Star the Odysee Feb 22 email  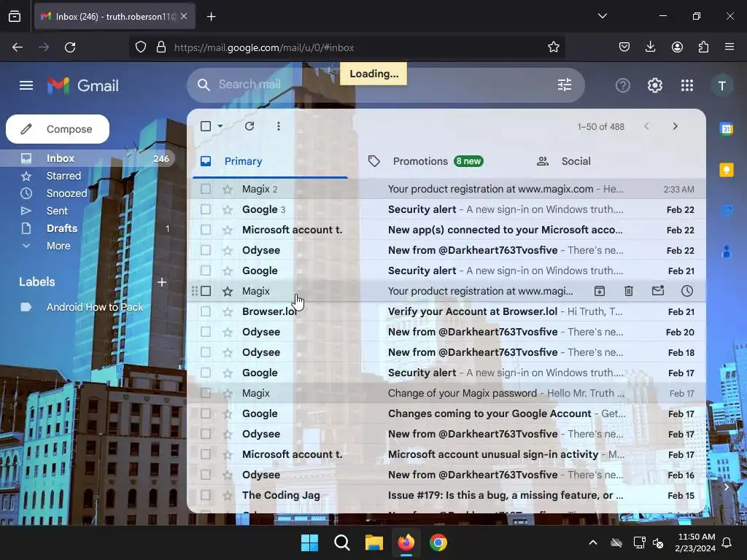pos(228,251)
